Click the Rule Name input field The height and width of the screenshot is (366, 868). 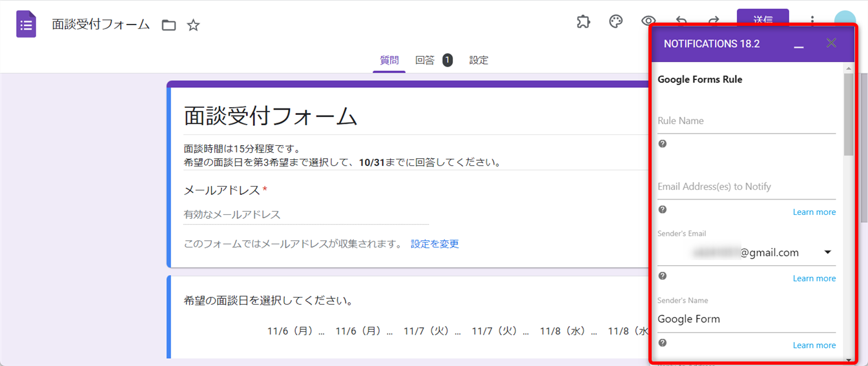(x=746, y=121)
